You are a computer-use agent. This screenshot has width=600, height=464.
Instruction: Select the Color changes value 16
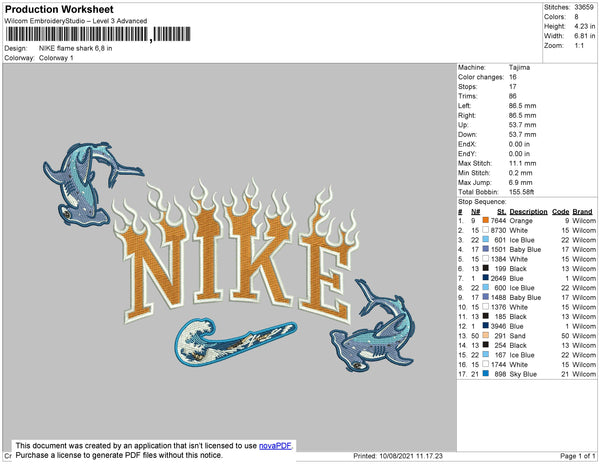pos(513,77)
